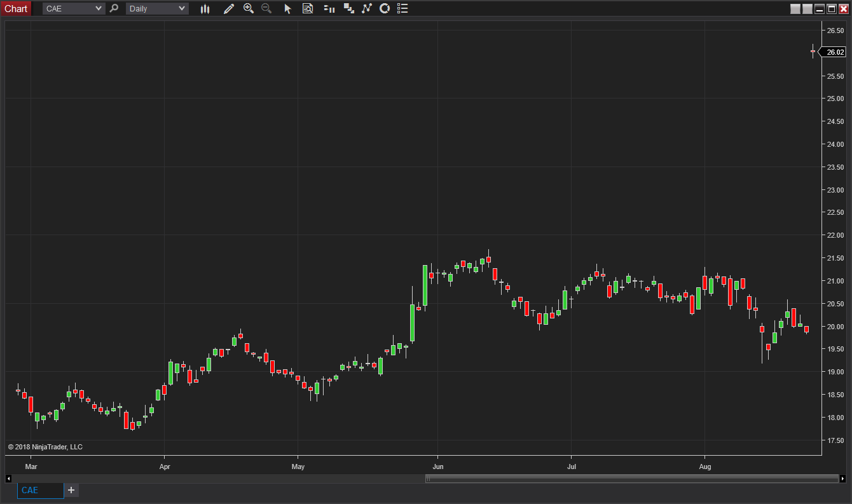Click the instrument link button
Viewport: 852px width, 504px height.
(795, 9)
